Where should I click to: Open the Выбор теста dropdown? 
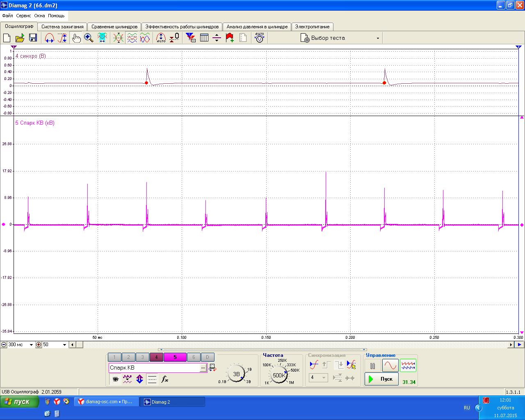340,38
